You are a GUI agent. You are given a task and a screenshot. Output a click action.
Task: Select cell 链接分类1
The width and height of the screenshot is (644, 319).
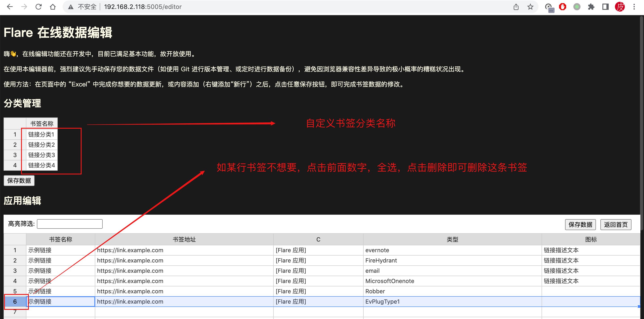[42, 134]
